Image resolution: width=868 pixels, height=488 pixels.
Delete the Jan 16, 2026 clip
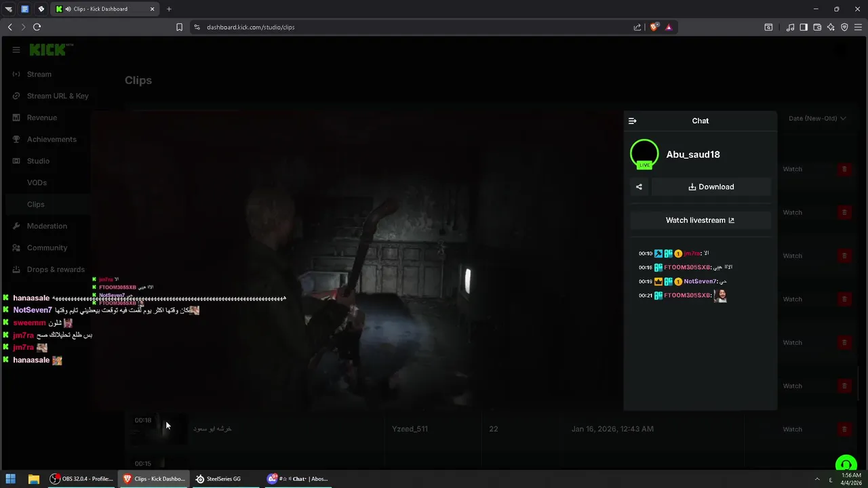pos(844,429)
